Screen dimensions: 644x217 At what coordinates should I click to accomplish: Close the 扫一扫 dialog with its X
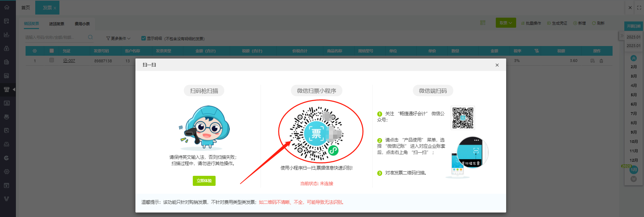coord(497,65)
